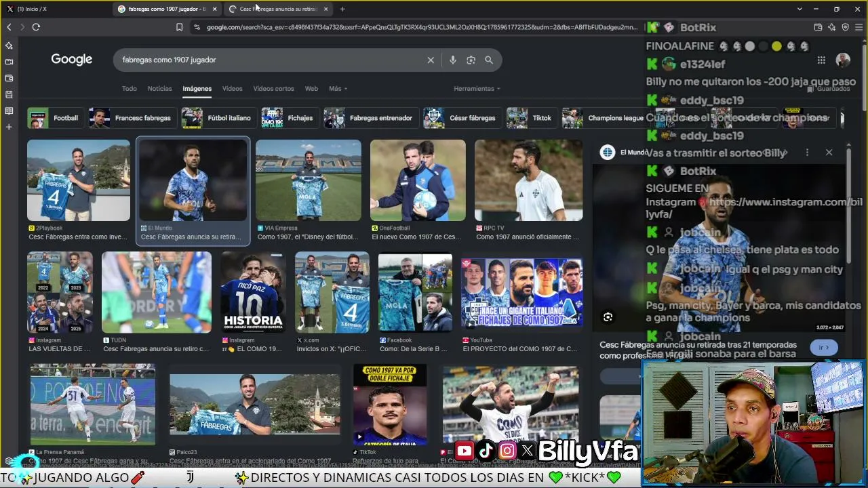This screenshot has width=868, height=488.
Task: Open the sidebar AI diamond icon
Action: [9, 45]
